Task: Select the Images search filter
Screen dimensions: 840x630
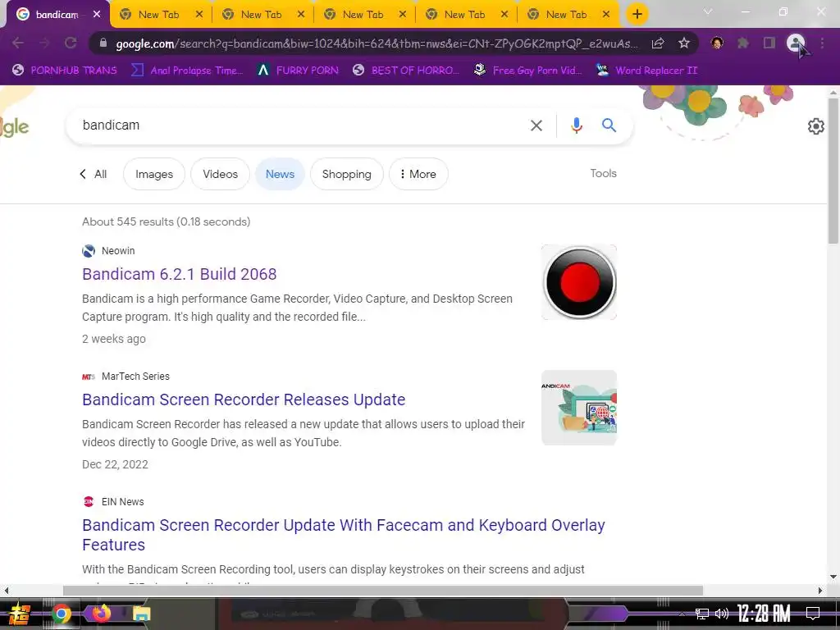Action: tap(154, 174)
